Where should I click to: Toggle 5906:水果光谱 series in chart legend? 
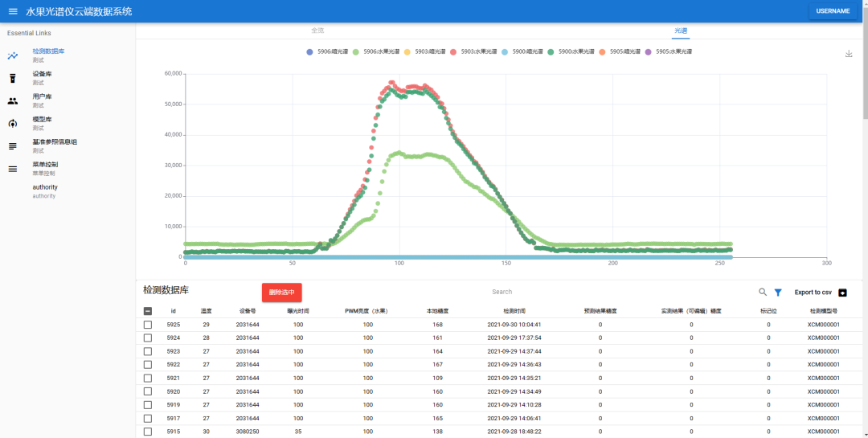[x=375, y=51]
